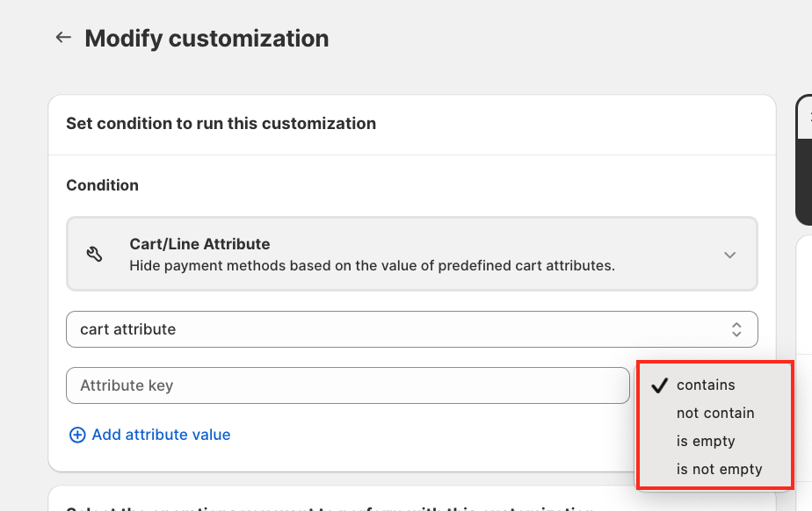
Task: Open the cart attribute dropdown
Action: [411, 329]
